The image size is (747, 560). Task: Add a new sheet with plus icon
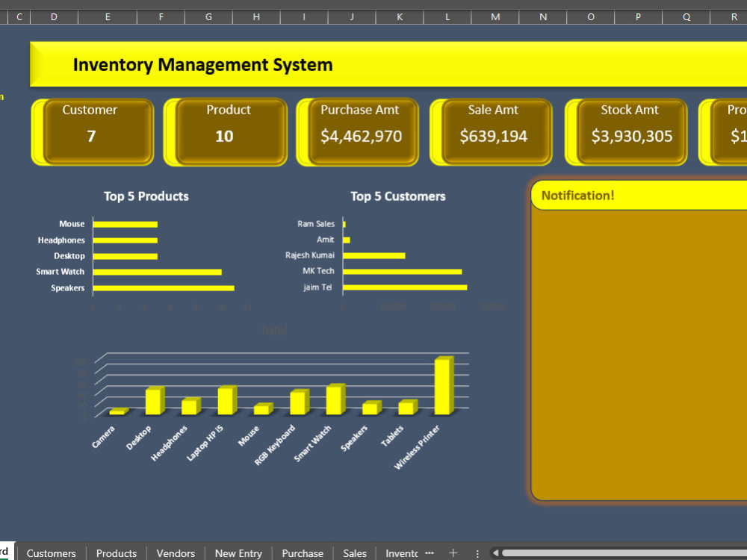pos(453,553)
